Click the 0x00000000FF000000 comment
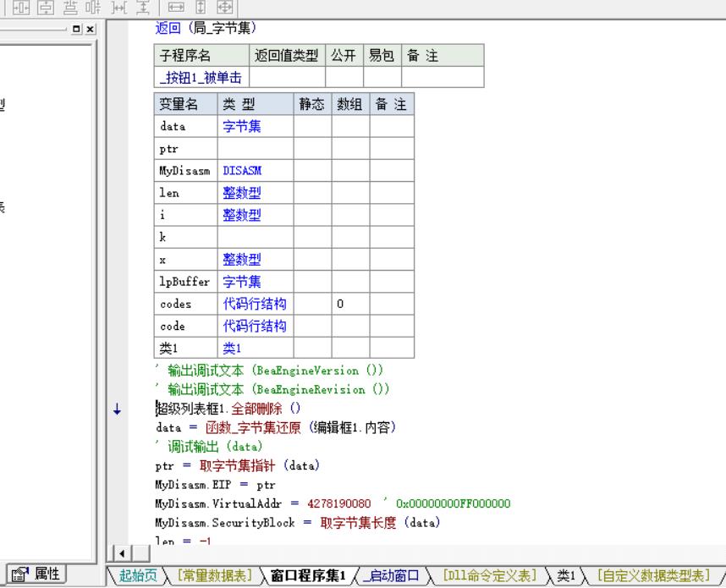 tap(454, 503)
